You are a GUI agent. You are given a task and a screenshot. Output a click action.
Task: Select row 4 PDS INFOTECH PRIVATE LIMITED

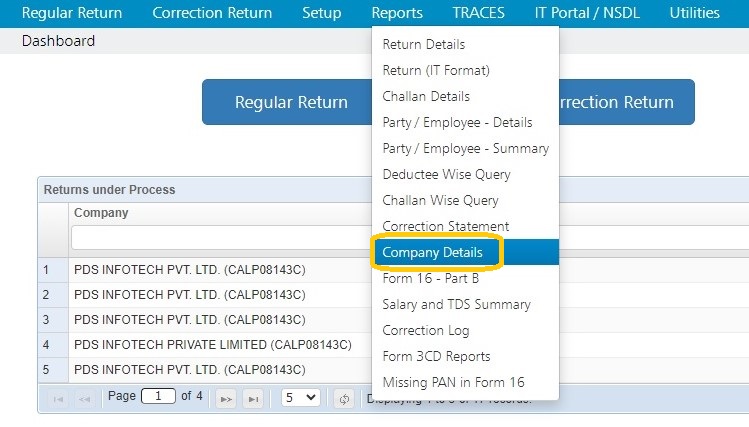[x=212, y=345]
